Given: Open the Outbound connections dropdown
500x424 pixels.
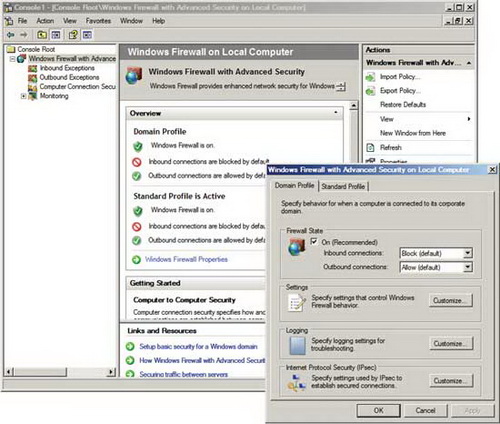Looking at the screenshot, I should point(468,267).
